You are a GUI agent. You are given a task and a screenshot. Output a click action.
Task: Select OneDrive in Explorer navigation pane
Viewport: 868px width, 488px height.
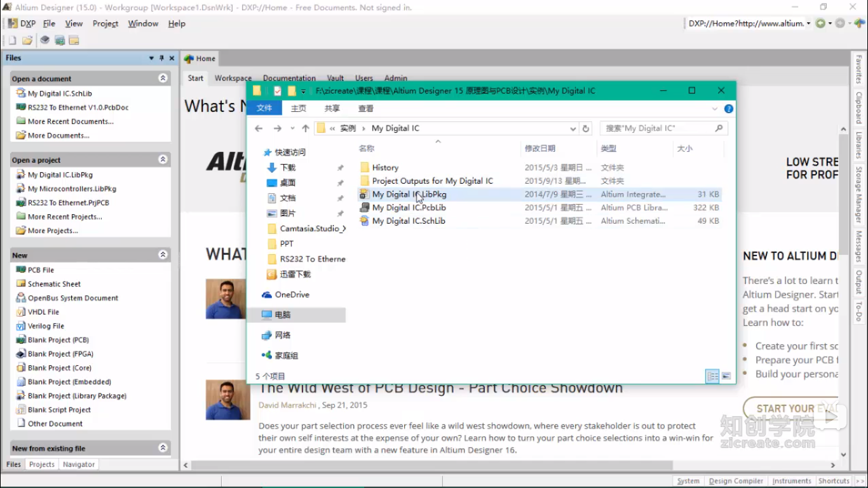pos(292,295)
